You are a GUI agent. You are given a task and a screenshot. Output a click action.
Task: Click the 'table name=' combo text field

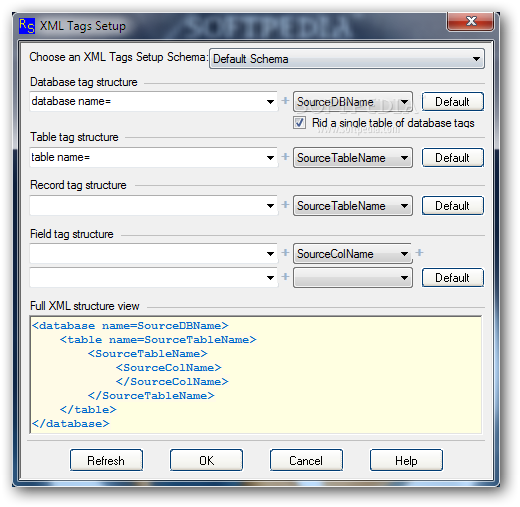(147, 157)
